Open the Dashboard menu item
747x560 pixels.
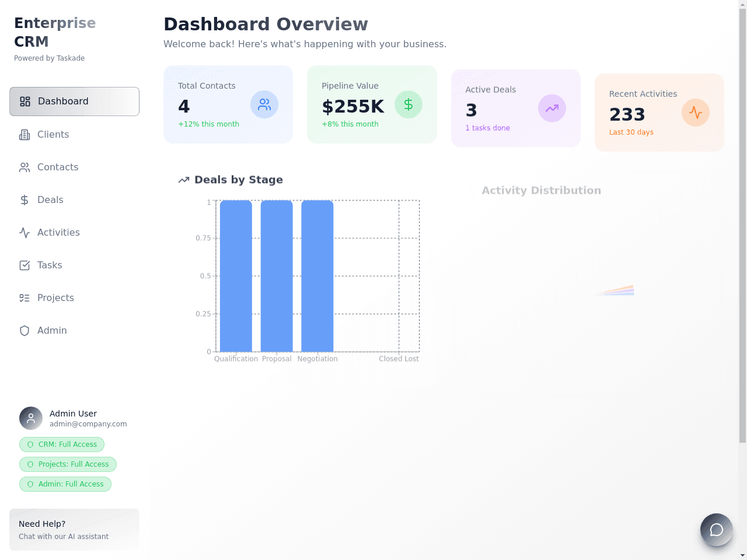74,101
